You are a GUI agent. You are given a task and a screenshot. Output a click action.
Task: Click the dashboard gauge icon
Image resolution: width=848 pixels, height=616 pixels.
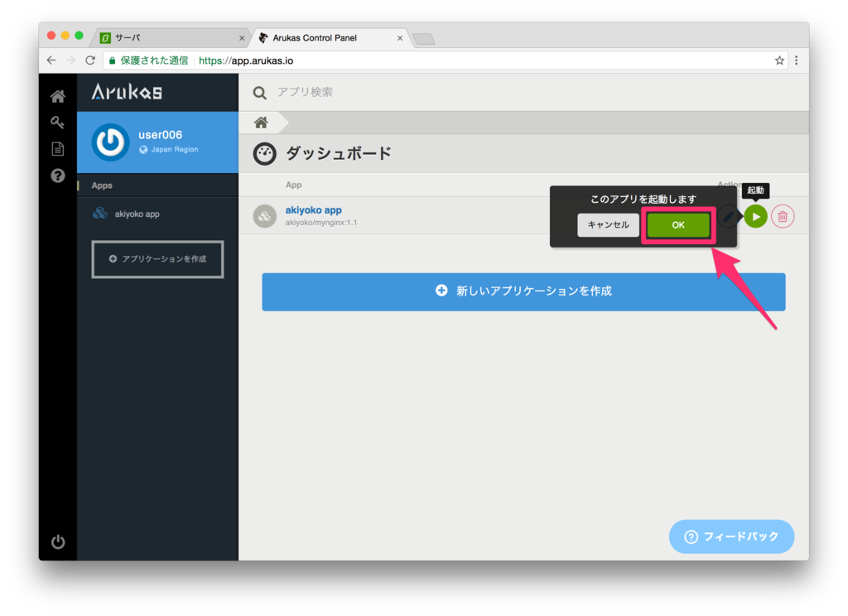264,154
